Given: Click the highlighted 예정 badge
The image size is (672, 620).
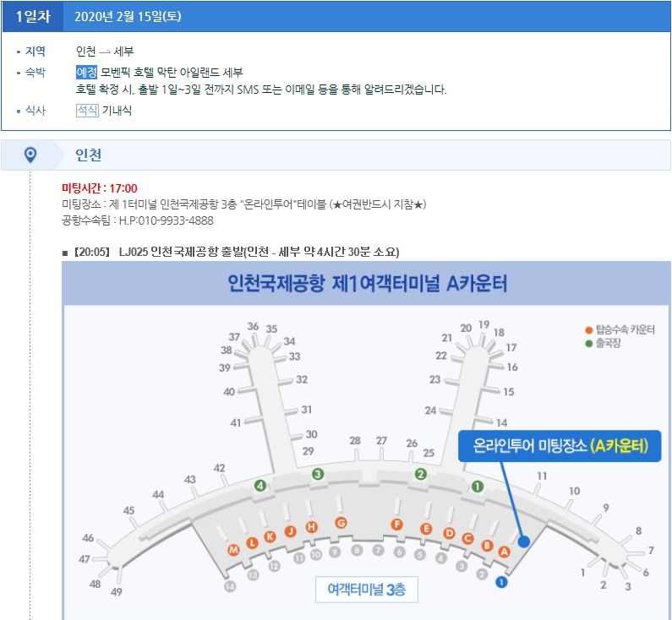Looking at the screenshot, I should click(x=86, y=72).
